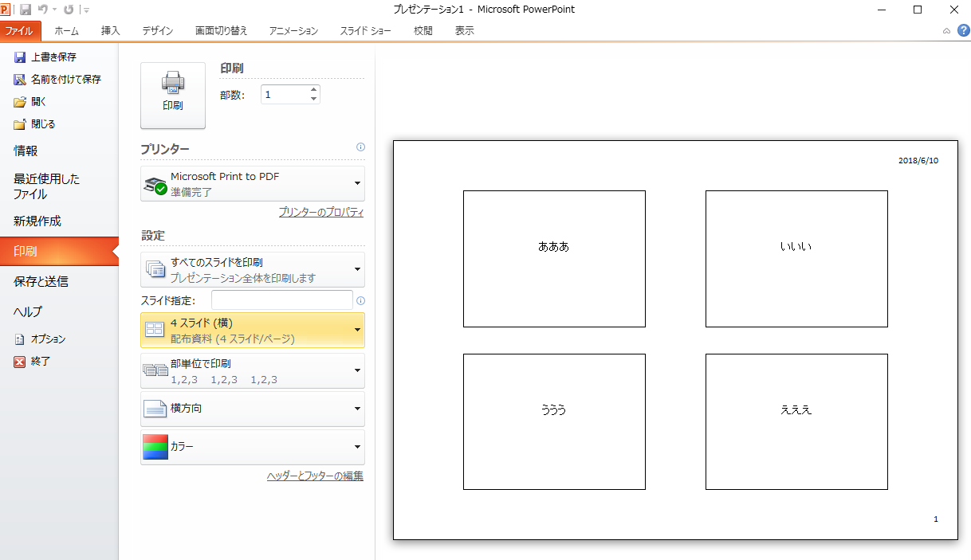Image resolution: width=971 pixels, height=560 pixels.
Task: Click 終了 to exit PowerPoint
Action: 40,362
